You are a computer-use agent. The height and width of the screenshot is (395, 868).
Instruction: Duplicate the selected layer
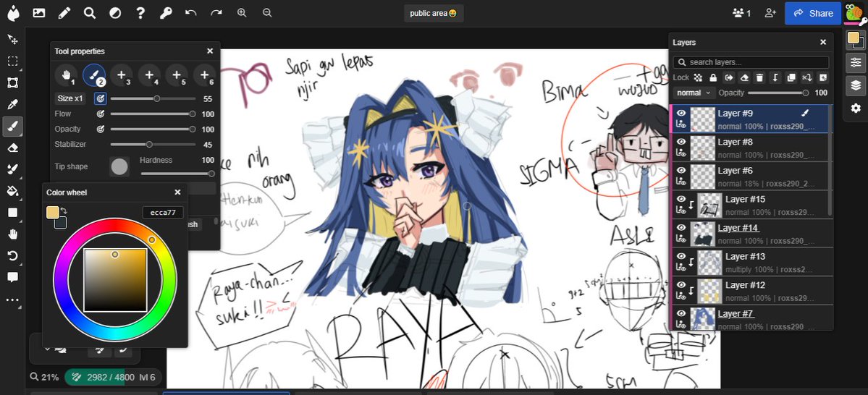(x=791, y=77)
